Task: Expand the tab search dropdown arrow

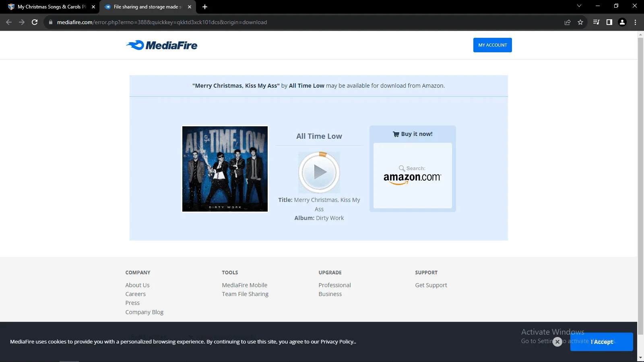Action: (x=579, y=6)
